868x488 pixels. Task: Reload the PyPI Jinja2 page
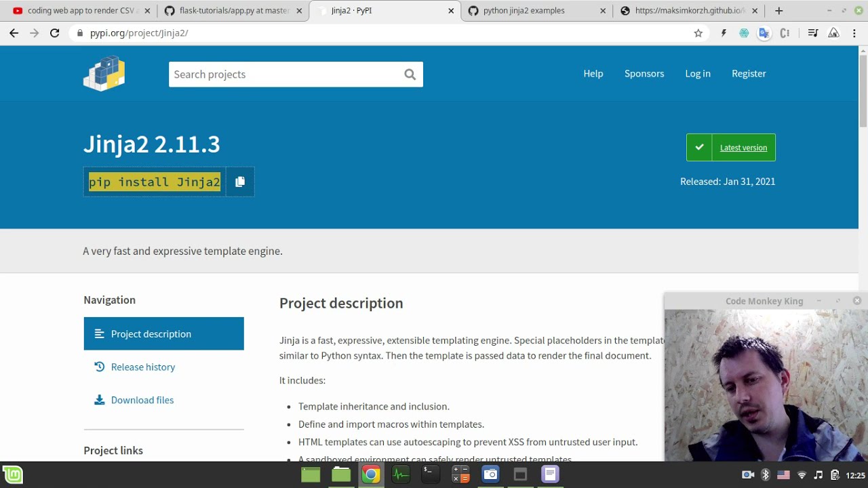click(55, 33)
